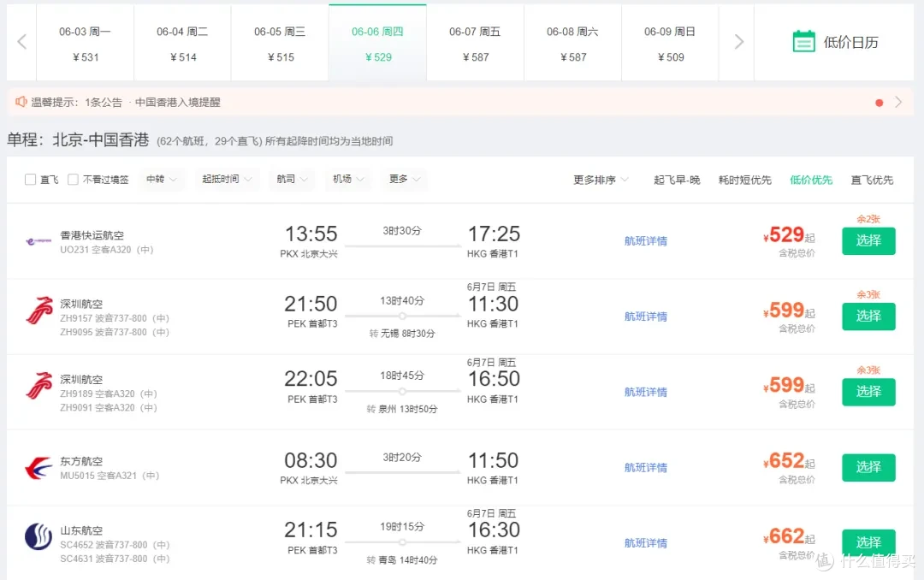Sort by 低价优先 lowest price
The width and height of the screenshot is (924, 580).
(x=811, y=180)
